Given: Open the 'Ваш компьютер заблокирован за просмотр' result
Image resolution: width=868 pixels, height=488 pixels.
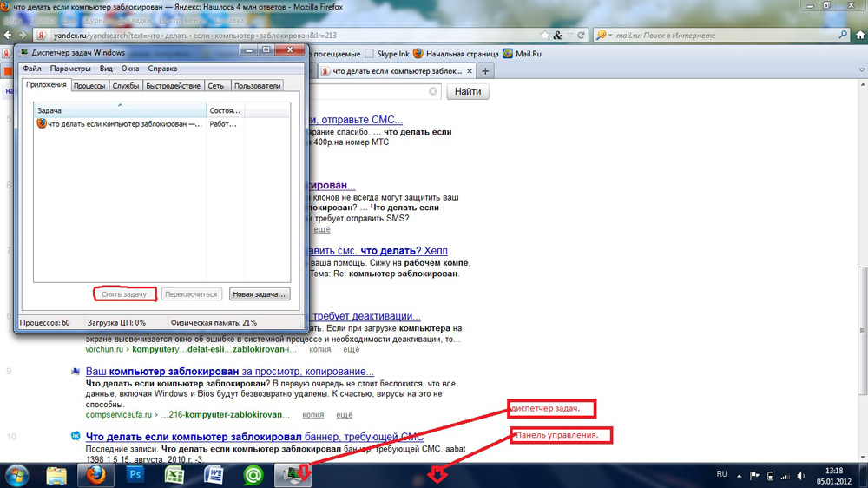Looking at the screenshot, I should [230, 371].
